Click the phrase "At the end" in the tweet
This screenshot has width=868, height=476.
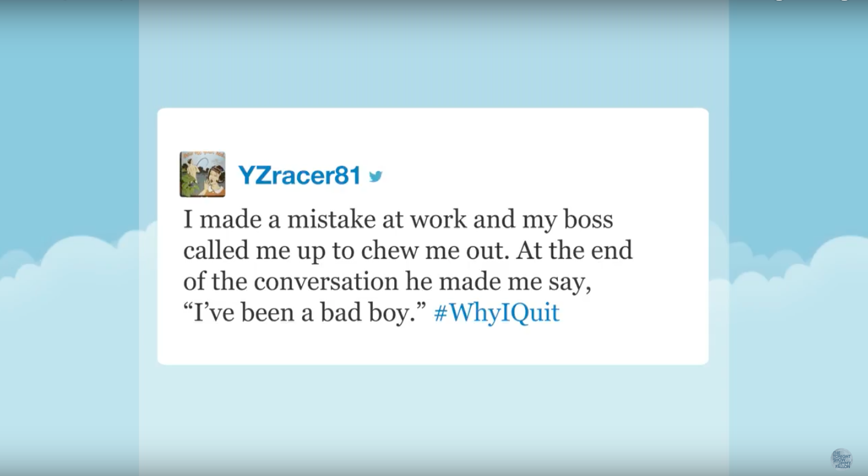click(x=574, y=251)
